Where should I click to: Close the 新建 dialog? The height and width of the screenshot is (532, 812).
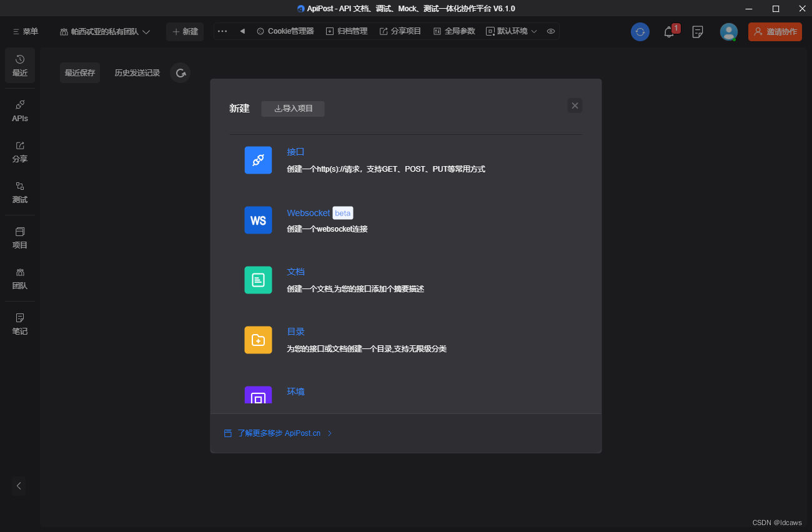click(x=575, y=105)
